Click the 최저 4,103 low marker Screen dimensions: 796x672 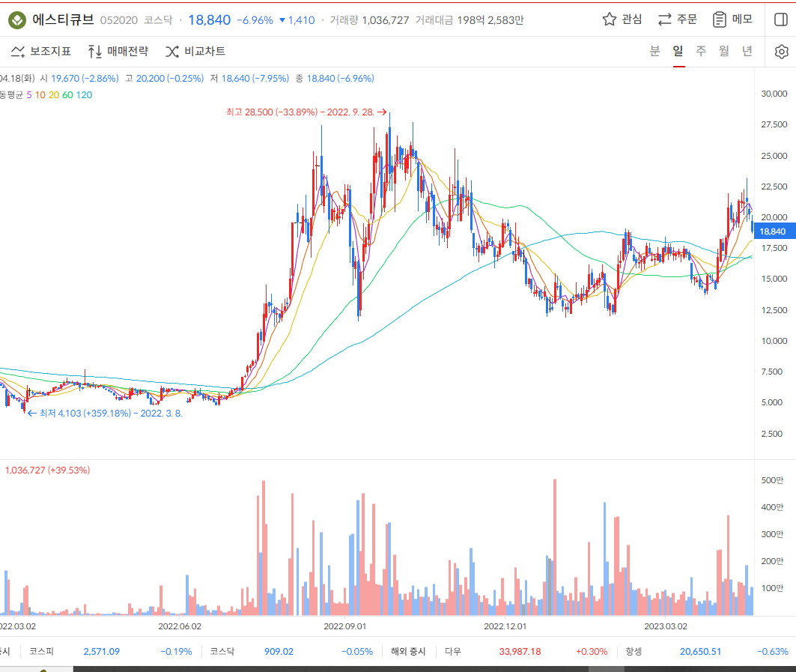pos(105,414)
